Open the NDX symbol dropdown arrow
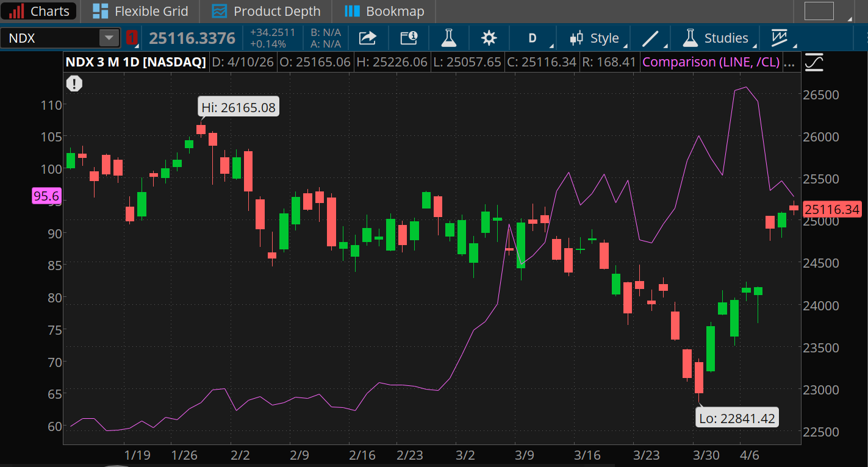 point(109,38)
